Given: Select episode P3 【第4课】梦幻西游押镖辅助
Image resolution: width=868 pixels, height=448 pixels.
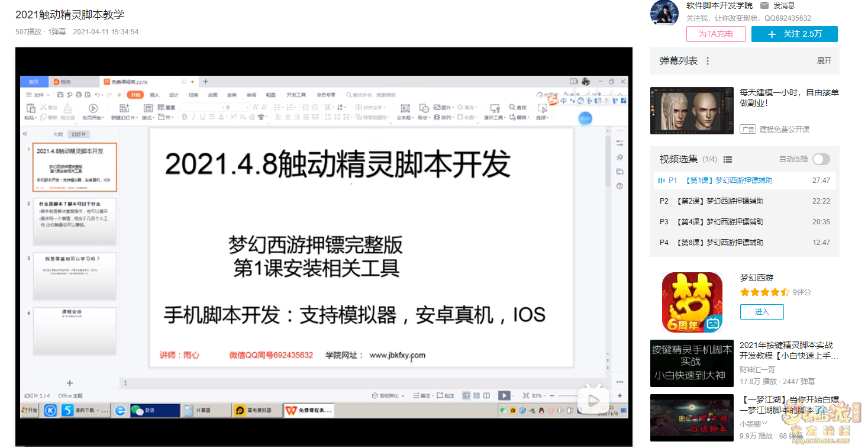Looking at the screenshot, I should [x=744, y=222].
